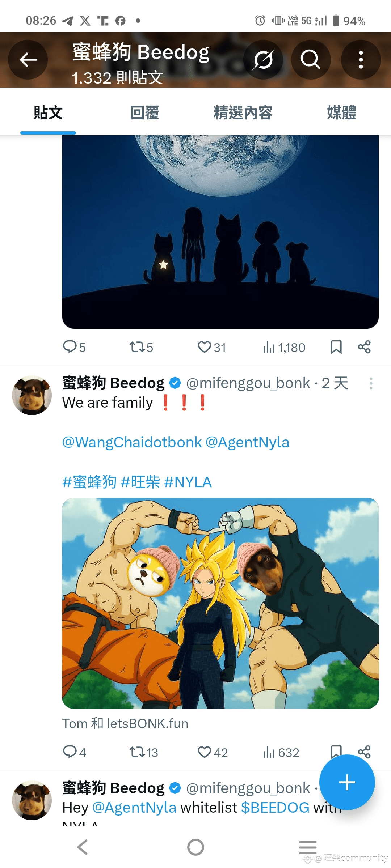Open 精選內容 tab
Image resolution: width=391 pixels, height=868 pixels.
click(243, 112)
